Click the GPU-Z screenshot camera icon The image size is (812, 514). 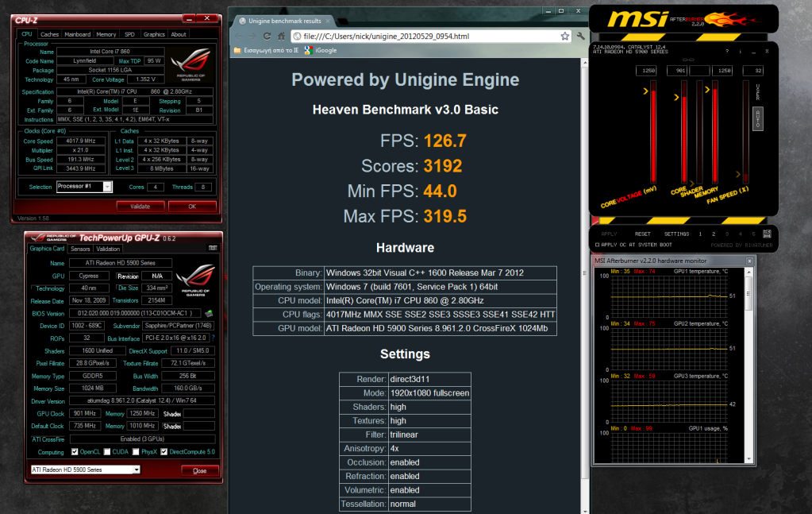point(212,248)
